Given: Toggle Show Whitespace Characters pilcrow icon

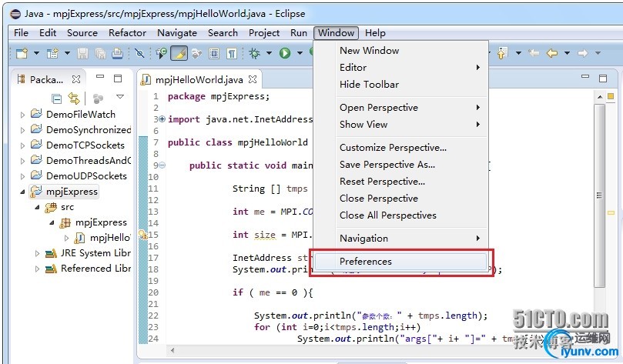Looking at the screenshot, I should pos(232,53).
